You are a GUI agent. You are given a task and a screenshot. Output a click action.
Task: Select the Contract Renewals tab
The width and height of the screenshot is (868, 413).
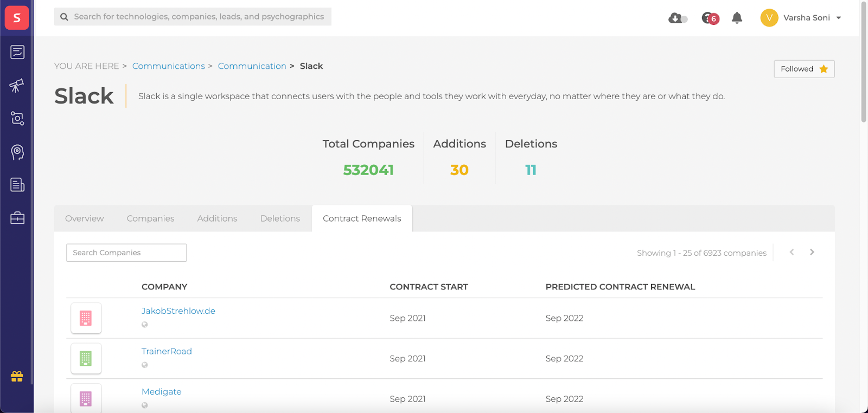pyautogui.click(x=362, y=218)
